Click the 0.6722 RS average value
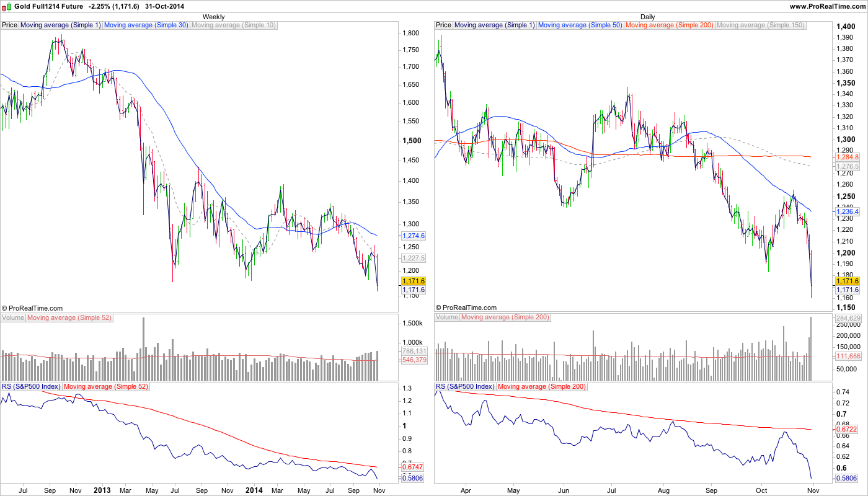The width and height of the screenshot is (868, 496). tap(847, 429)
